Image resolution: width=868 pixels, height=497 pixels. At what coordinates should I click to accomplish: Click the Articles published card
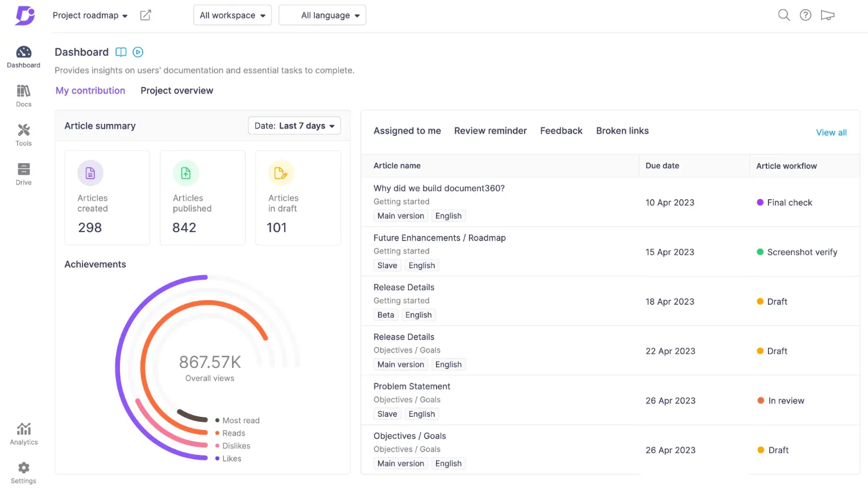(x=203, y=198)
